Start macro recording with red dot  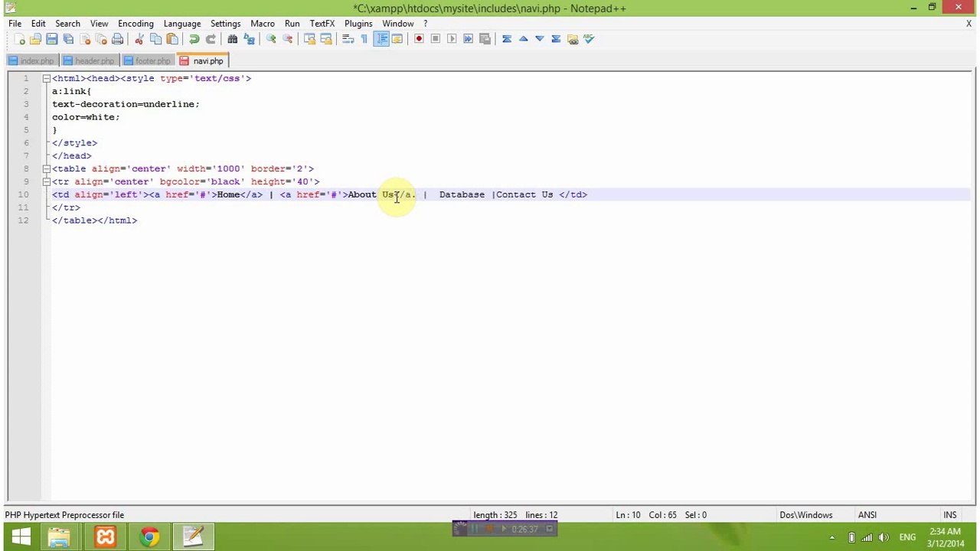pos(419,39)
